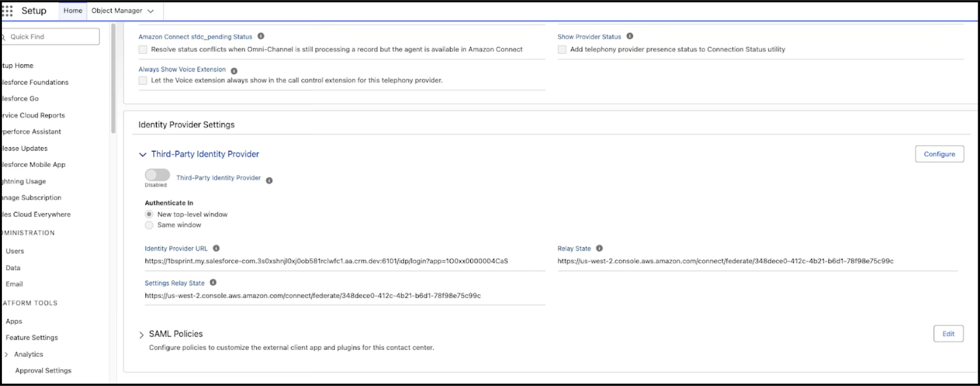Viewport: 980px width, 386px height.
Task: Select Same window radio button
Action: pyautogui.click(x=149, y=225)
